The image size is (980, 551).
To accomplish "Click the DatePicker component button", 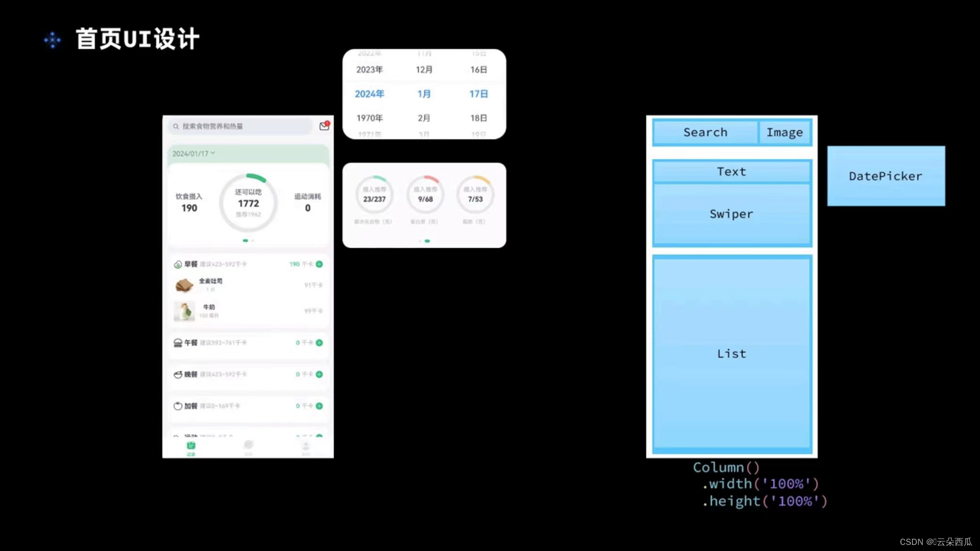I will 885,176.
